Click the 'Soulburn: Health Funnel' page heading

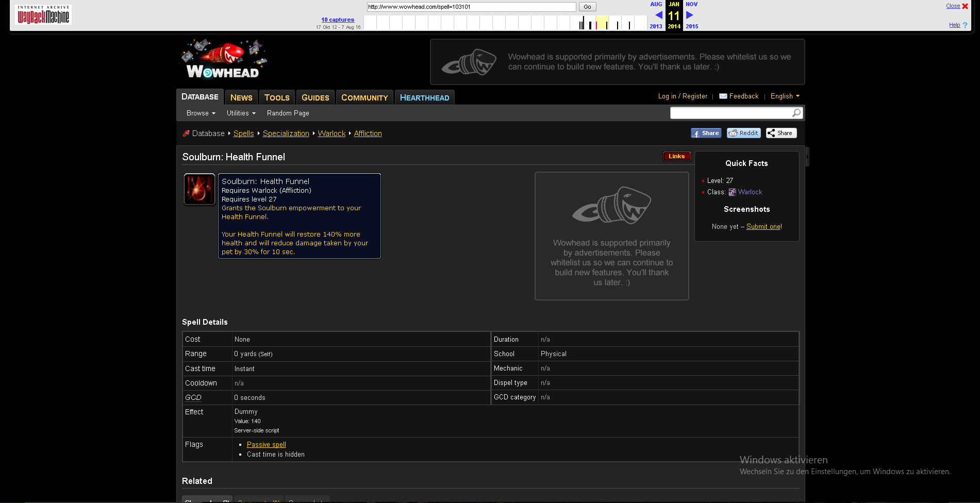tap(234, 157)
